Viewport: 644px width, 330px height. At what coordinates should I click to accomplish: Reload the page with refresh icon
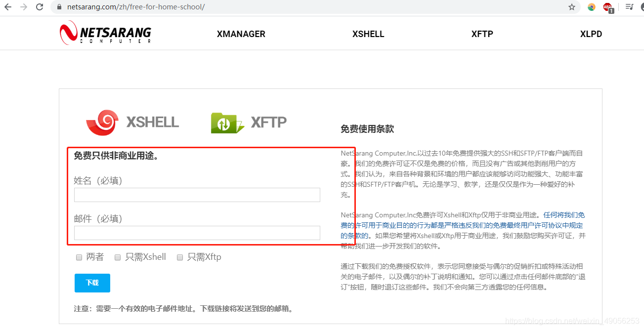coord(40,7)
